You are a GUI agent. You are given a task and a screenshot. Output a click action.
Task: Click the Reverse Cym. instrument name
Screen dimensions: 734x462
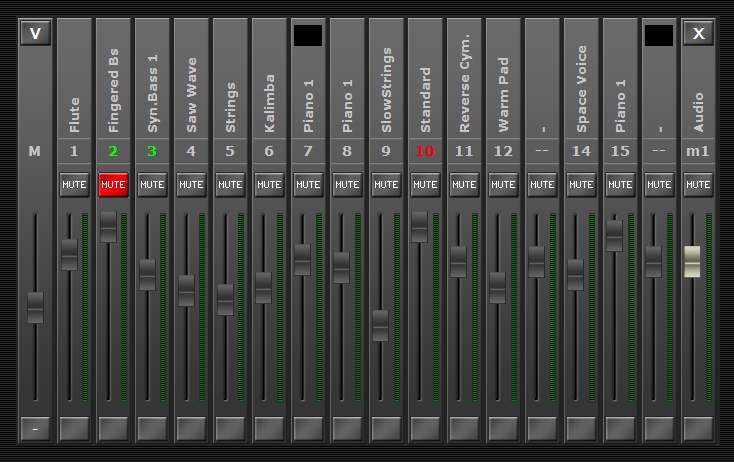(464, 83)
